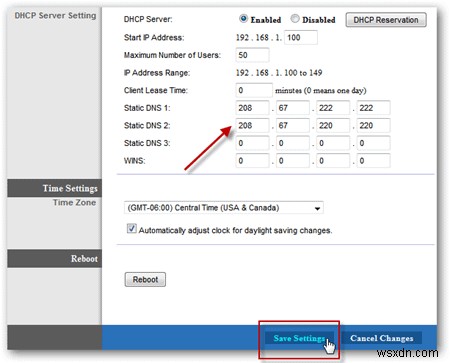Screen dimensions: 450x363
Task: Click the 'Client Lease Time:' label
Action: [156, 90]
